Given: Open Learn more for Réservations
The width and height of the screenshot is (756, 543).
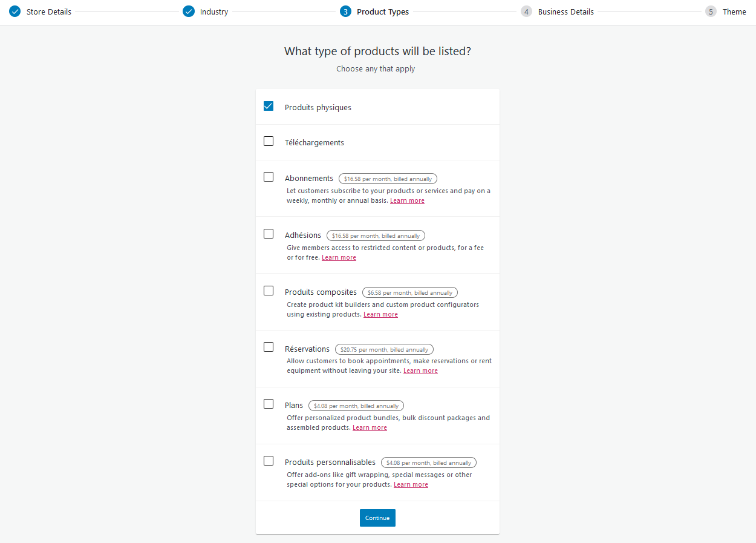Looking at the screenshot, I should pyautogui.click(x=420, y=370).
